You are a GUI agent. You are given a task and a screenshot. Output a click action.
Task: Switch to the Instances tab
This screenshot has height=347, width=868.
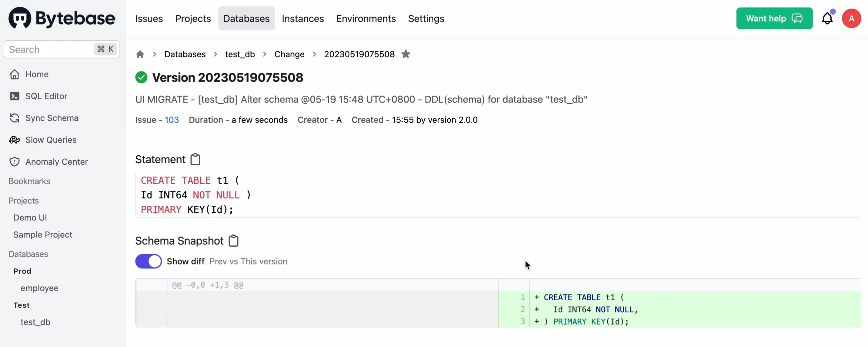click(303, 19)
